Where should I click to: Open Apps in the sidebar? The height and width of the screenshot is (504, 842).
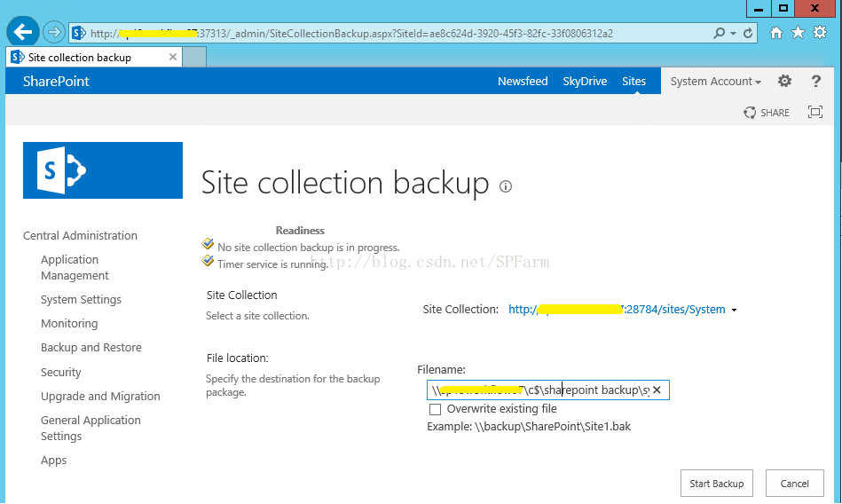pyautogui.click(x=54, y=461)
